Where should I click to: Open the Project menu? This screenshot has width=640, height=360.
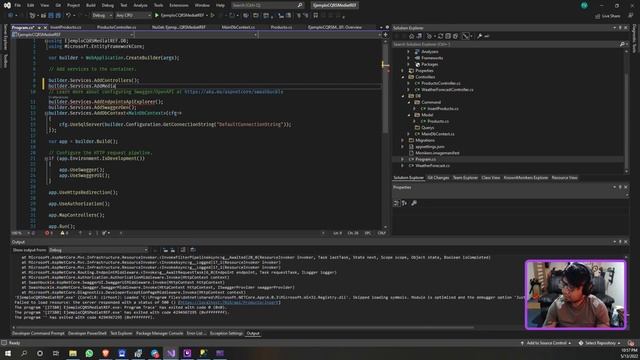click(73, 5)
